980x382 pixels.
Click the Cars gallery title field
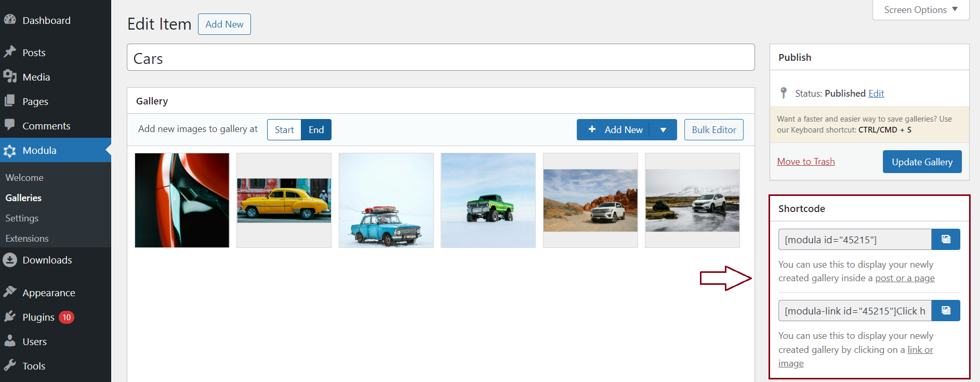440,58
